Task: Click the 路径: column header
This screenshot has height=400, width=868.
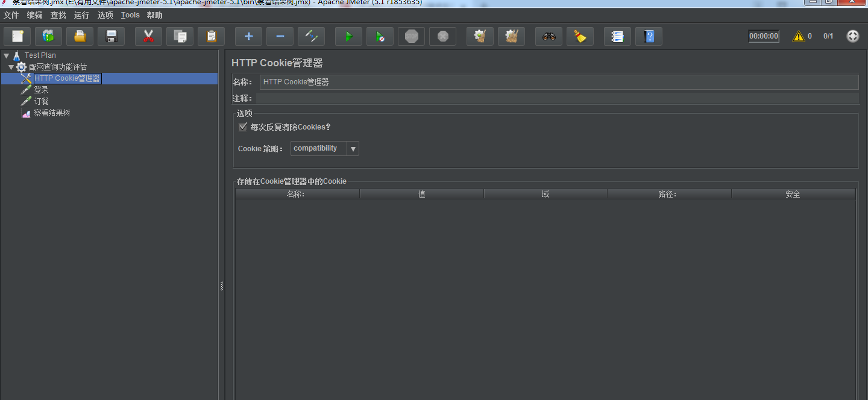Action: [669, 194]
